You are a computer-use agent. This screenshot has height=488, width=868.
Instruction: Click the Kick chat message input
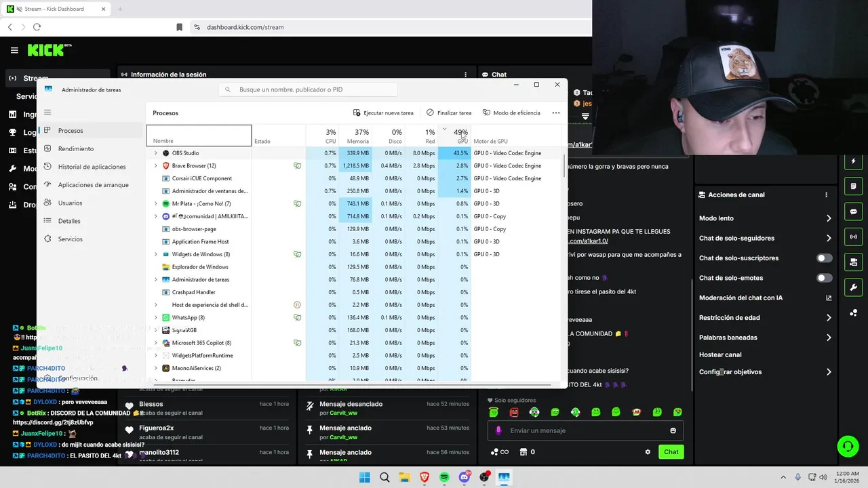585,430
